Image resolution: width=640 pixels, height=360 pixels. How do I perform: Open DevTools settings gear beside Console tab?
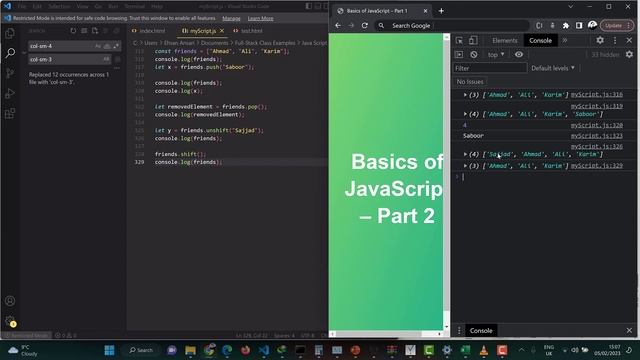click(x=600, y=40)
